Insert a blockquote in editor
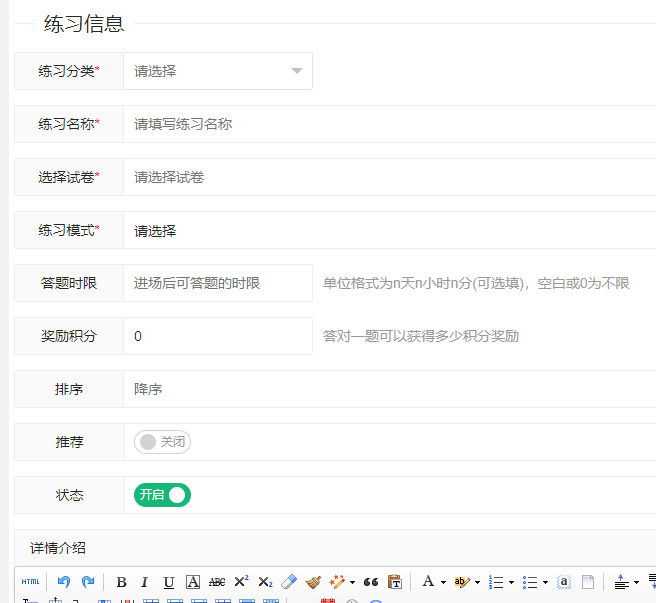 pos(371,582)
